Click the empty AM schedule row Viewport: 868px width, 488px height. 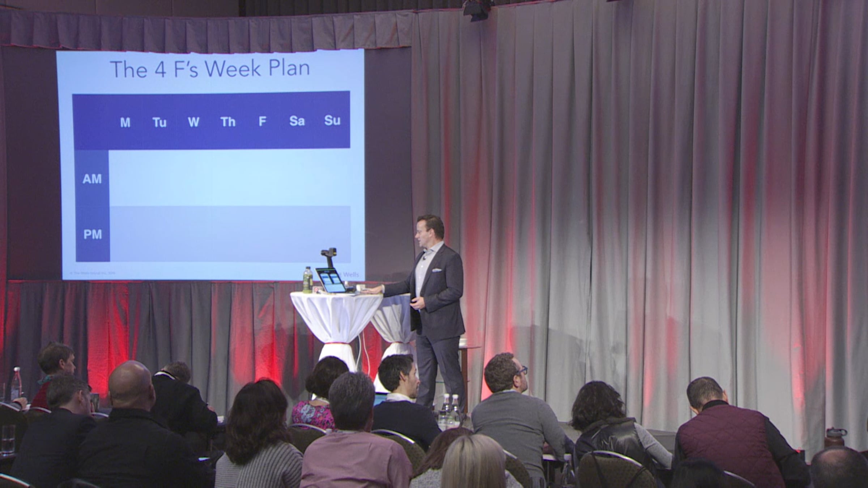pyautogui.click(x=230, y=178)
